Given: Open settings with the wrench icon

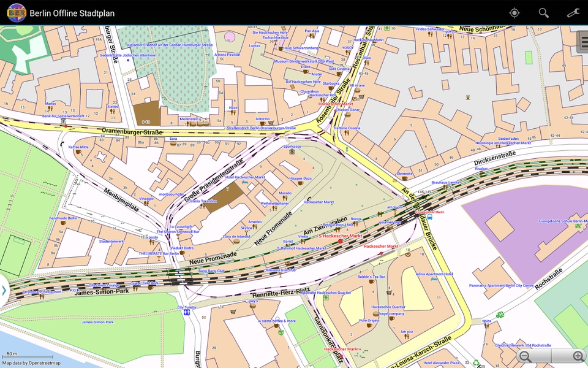Looking at the screenshot, I should coord(573,13).
